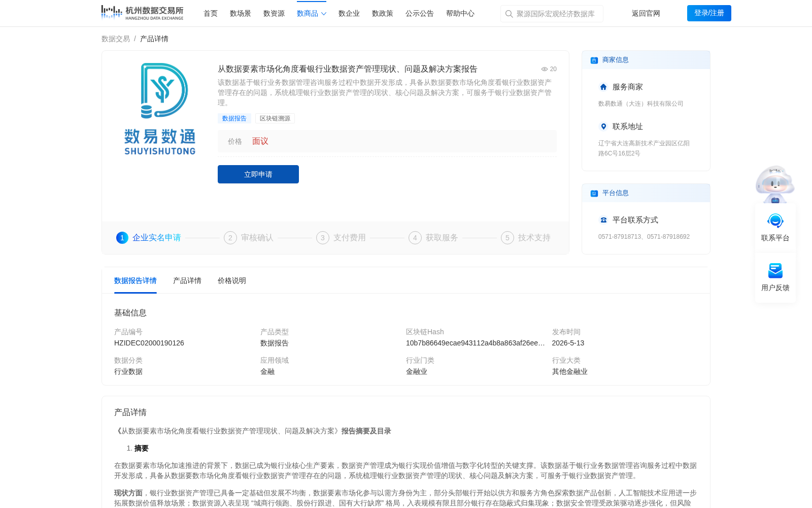Open the Hangzhou Data Exchange logo
Screen dimensions: 812x508
142,13
